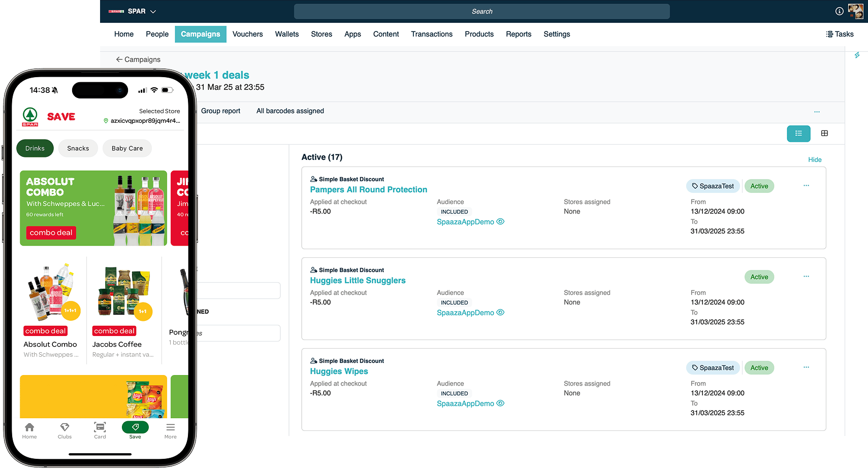
Task: View SpaazaAppDemo audience eye on Little Snugglers card
Action: click(500, 313)
